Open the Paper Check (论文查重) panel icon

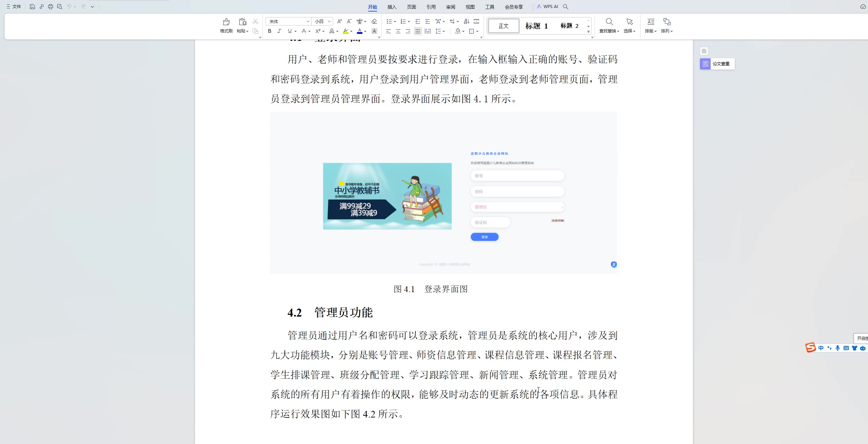(705, 64)
